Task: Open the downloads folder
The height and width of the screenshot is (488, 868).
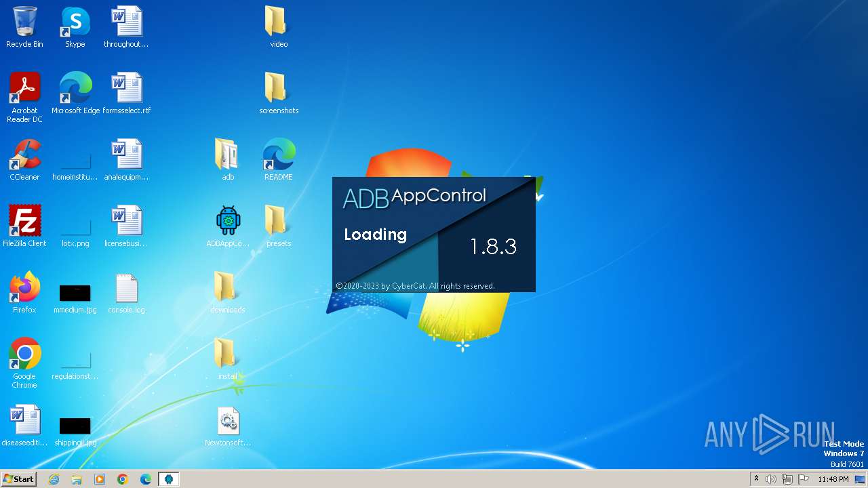Action: coord(228,293)
